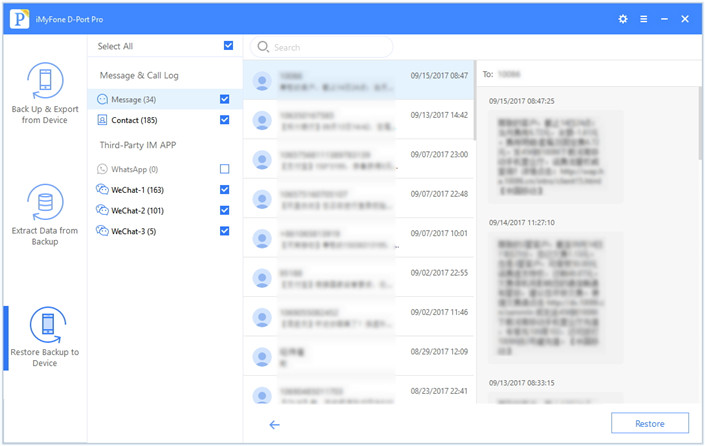Go back with the left arrow

pyautogui.click(x=274, y=424)
